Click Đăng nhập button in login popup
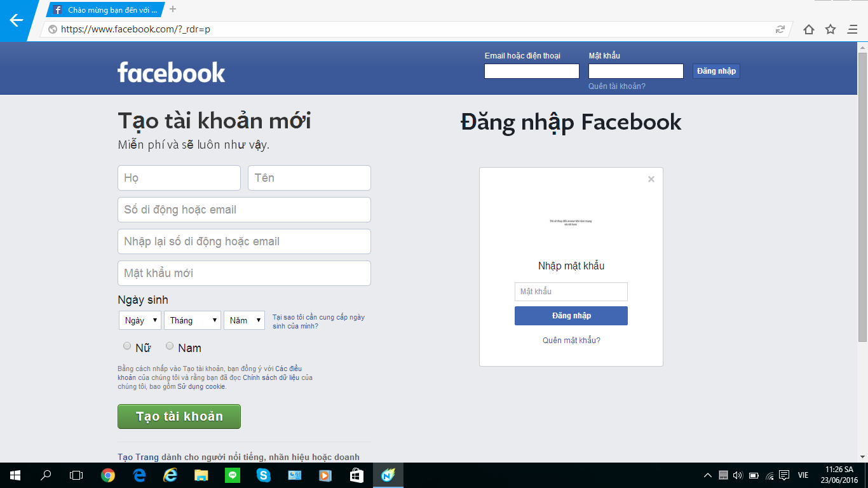 pyautogui.click(x=571, y=316)
